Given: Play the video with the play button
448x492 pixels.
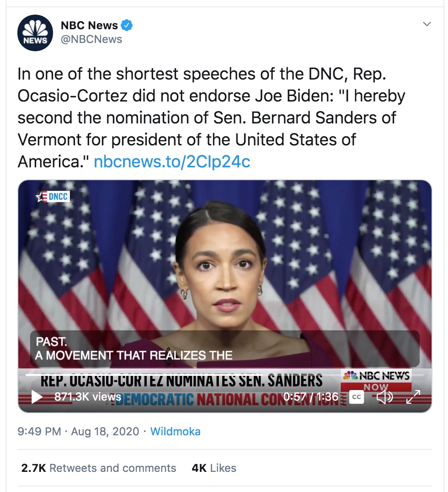Looking at the screenshot, I should pos(37,397).
